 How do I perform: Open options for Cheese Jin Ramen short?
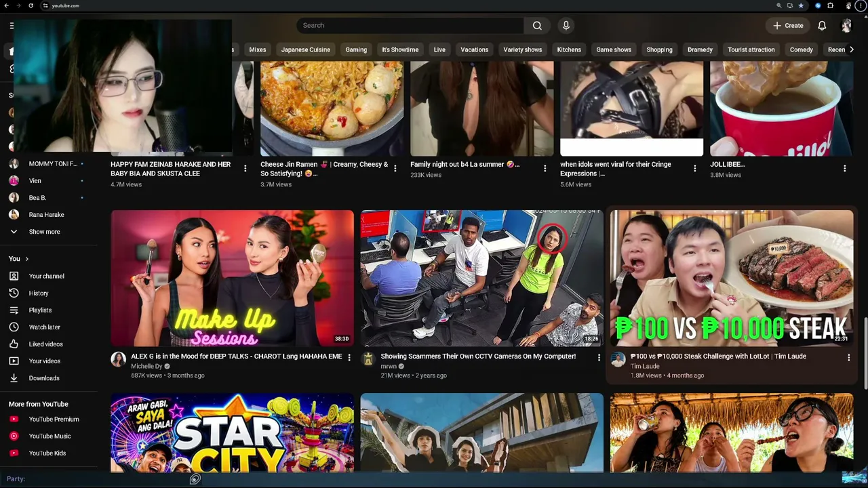(395, 169)
